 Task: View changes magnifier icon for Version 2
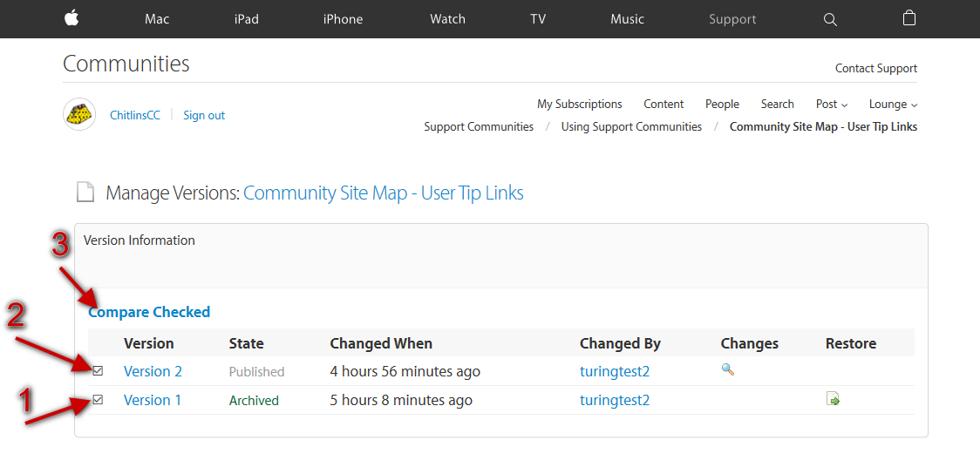(728, 369)
